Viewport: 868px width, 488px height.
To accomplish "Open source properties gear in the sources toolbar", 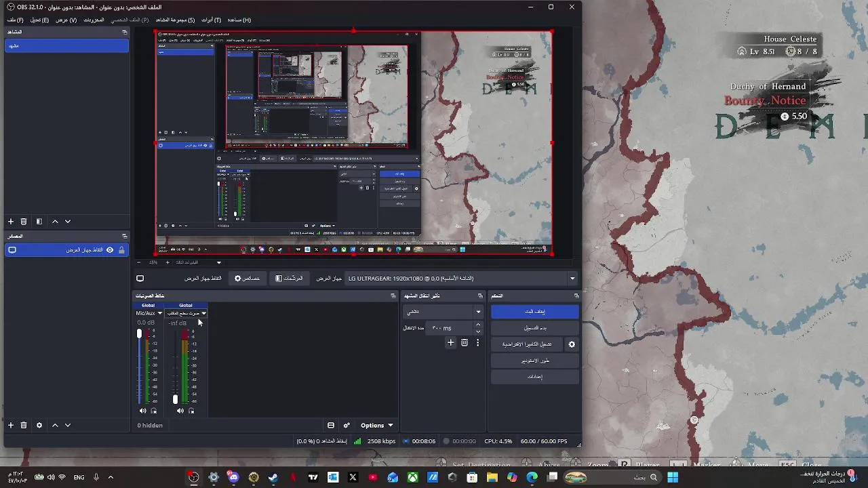I will [x=39, y=426].
